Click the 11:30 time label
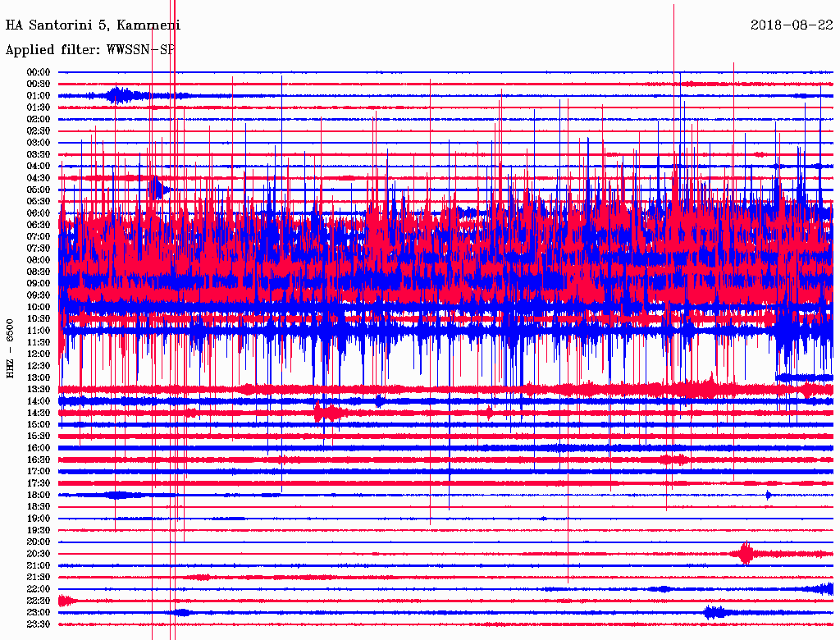Viewport: 840px width, 640px height. 39,342
